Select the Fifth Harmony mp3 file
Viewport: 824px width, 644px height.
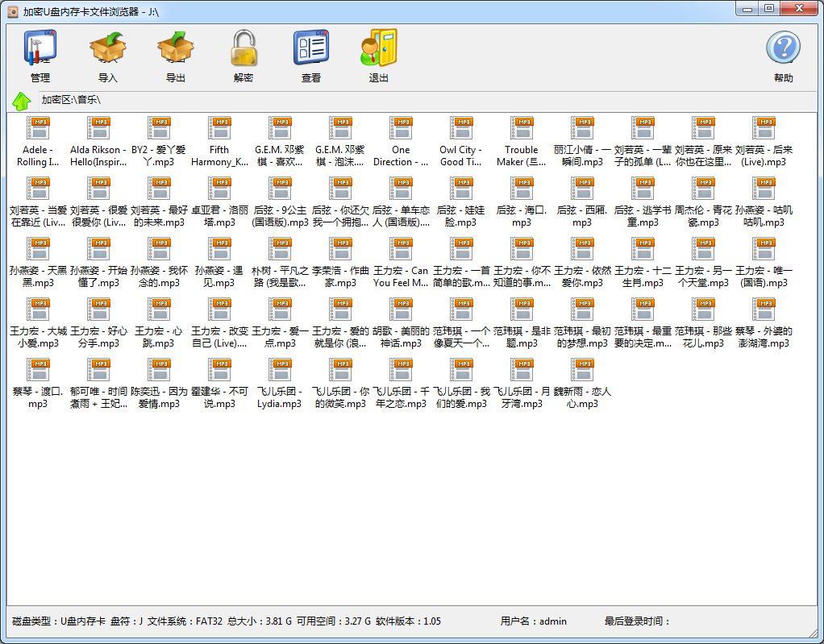[219, 142]
